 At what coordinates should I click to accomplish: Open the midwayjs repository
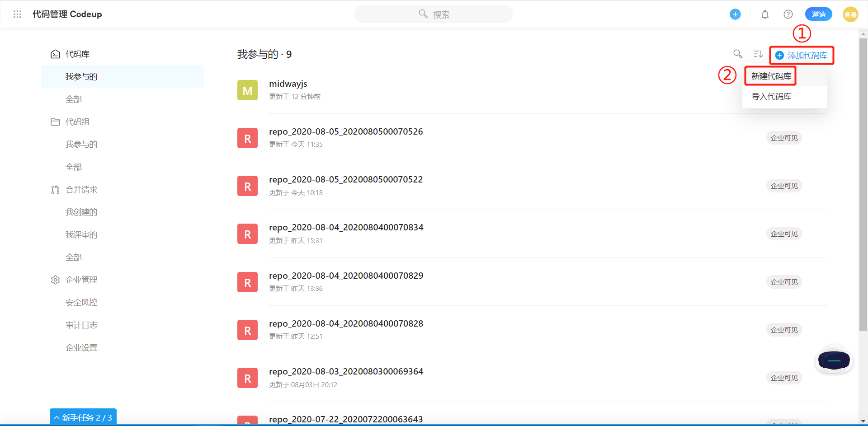[288, 84]
